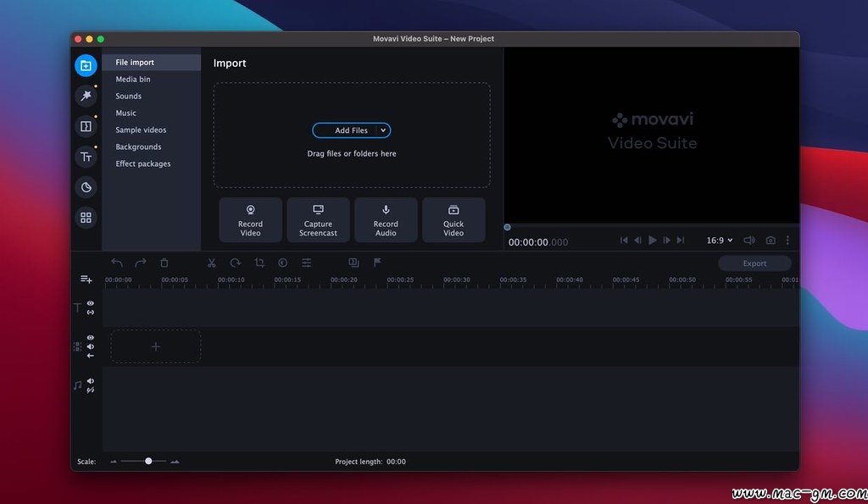The width and height of the screenshot is (868, 504).
Task: Undo the last action
Action: (x=117, y=263)
